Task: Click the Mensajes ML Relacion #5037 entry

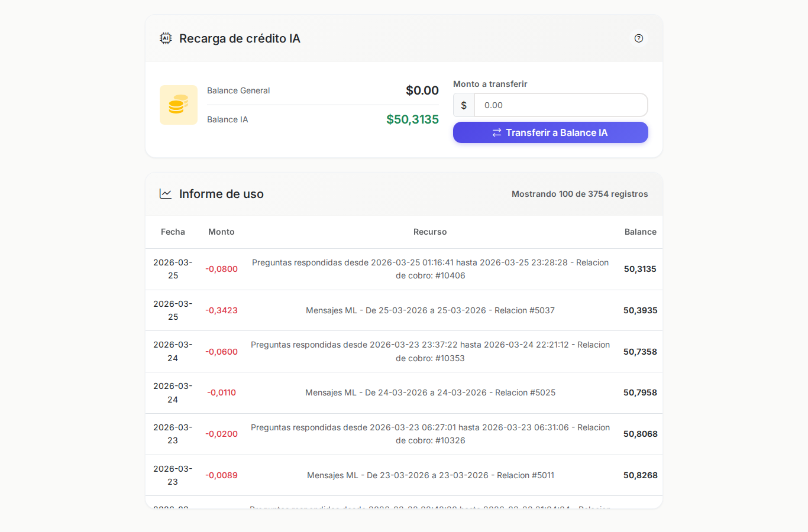Action: pos(430,310)
